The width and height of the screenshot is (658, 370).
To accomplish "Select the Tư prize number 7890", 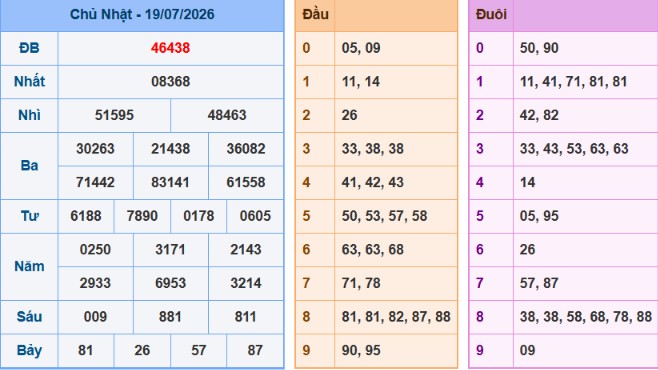I will 142,216.
